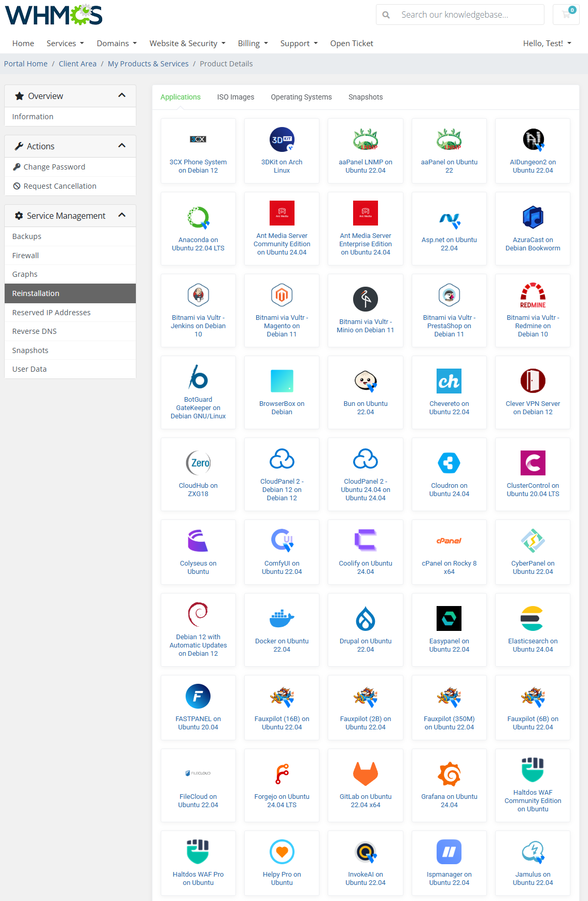Click the Docker whale icon
The height and width of the screenshot is (901, 588).
coord(282,618)
